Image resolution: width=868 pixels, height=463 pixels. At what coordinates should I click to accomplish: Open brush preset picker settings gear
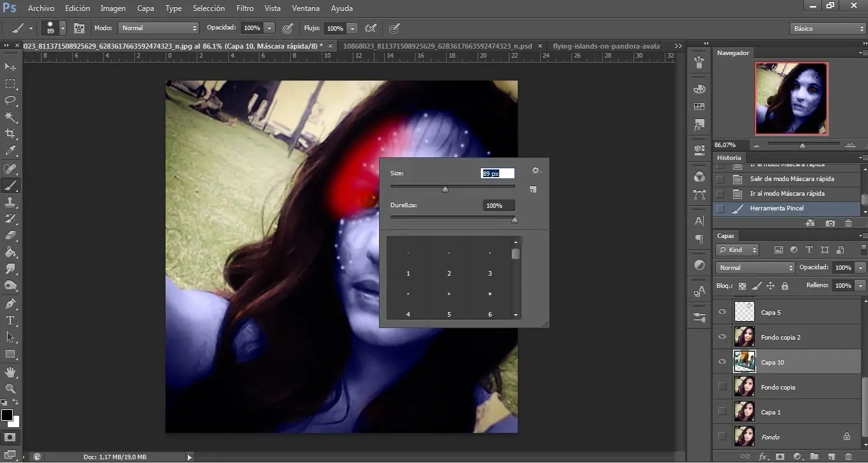click(x=536, y=171)
